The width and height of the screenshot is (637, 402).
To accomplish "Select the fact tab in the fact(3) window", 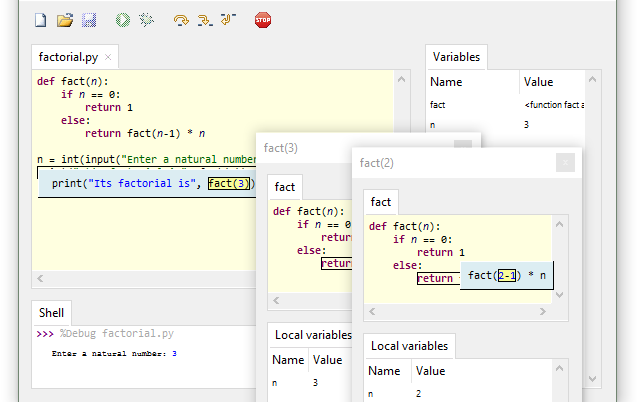I will [x=285, y=187].
